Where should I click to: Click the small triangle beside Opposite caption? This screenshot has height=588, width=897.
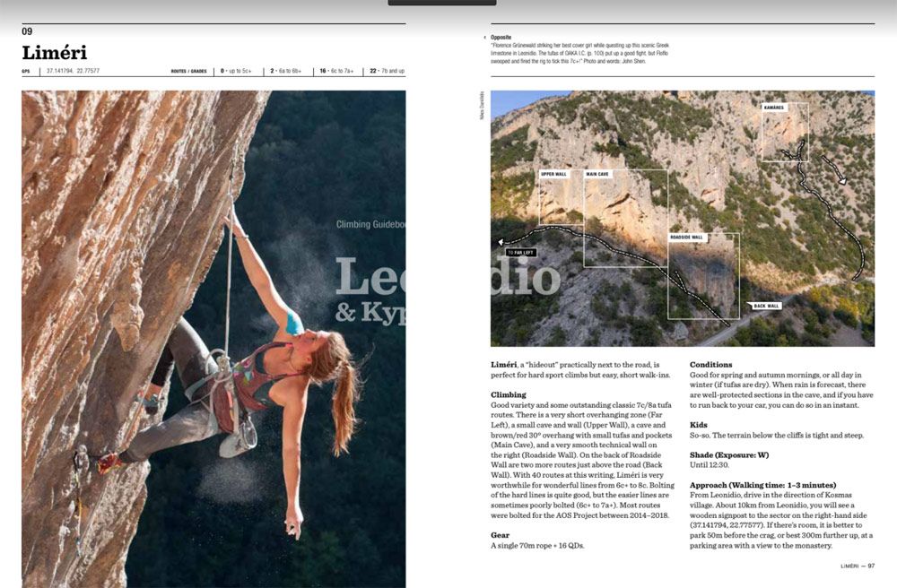pos(485,37)
